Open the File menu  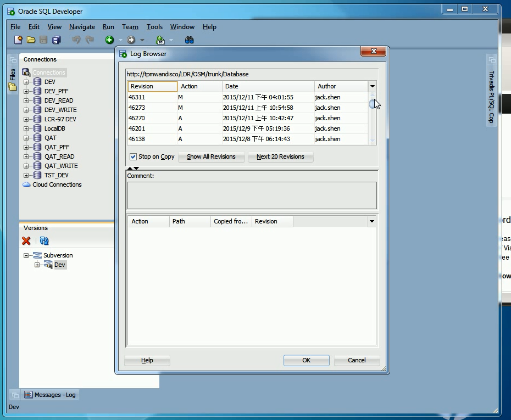pos(15,27)
